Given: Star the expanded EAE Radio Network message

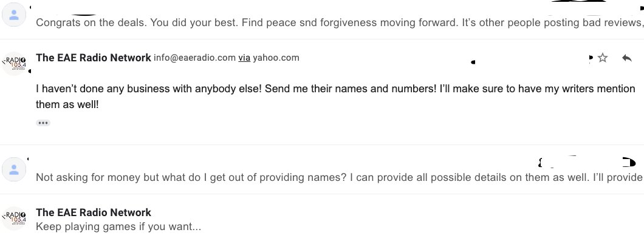Looking at the screenshot, I should point(602,58).
